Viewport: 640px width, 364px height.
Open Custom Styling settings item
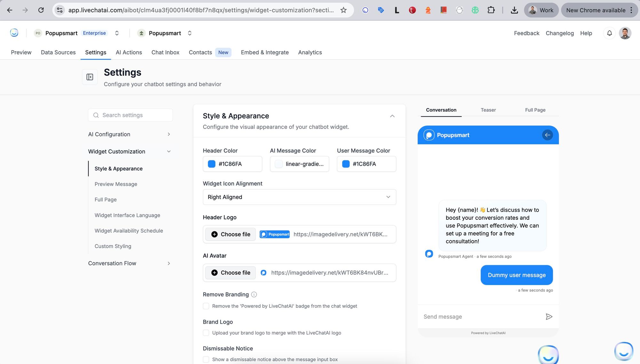pos(113,246)
